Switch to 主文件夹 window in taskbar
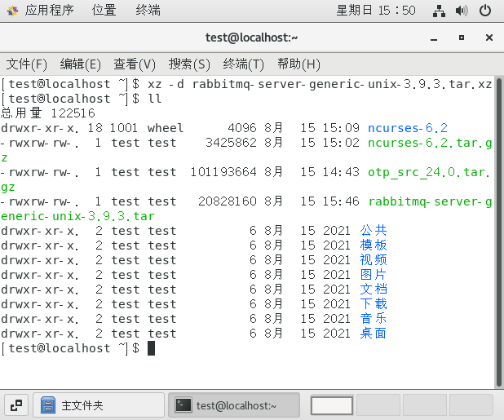 click(x=99, y=405)
